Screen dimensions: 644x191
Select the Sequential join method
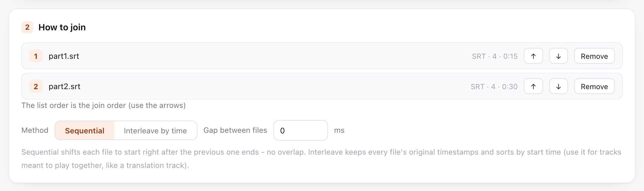tap(85, 130)
